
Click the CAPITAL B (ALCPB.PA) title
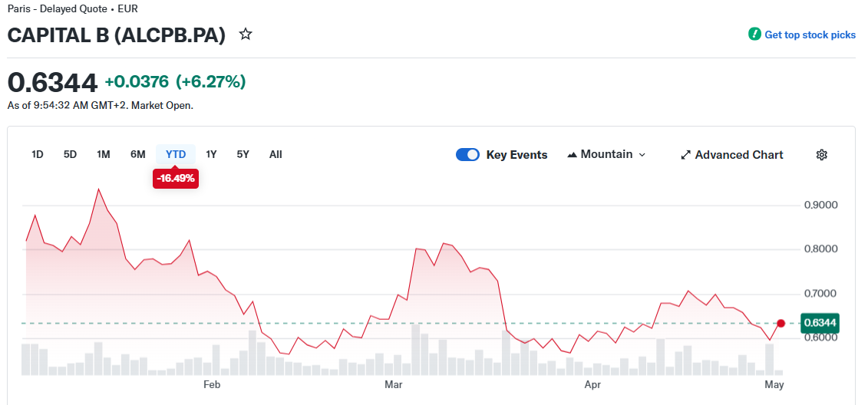pyautogui.click(x=117, y=35)
